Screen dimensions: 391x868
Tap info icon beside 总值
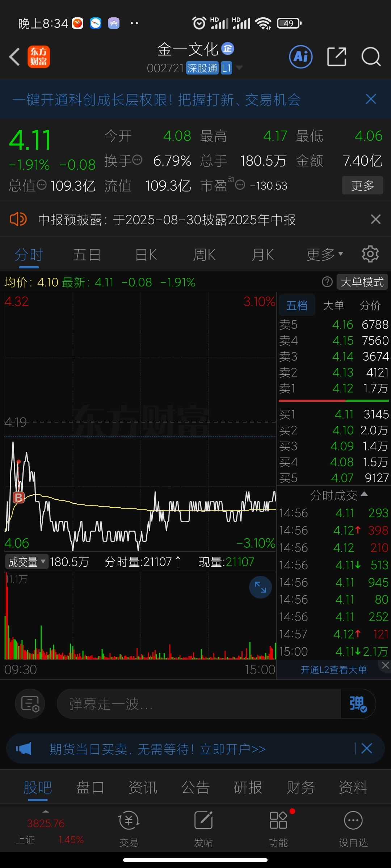coord(42,185)
